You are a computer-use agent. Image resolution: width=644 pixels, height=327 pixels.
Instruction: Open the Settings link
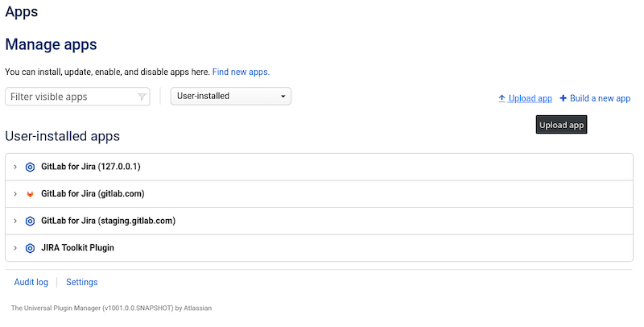(x=82, y=282)
